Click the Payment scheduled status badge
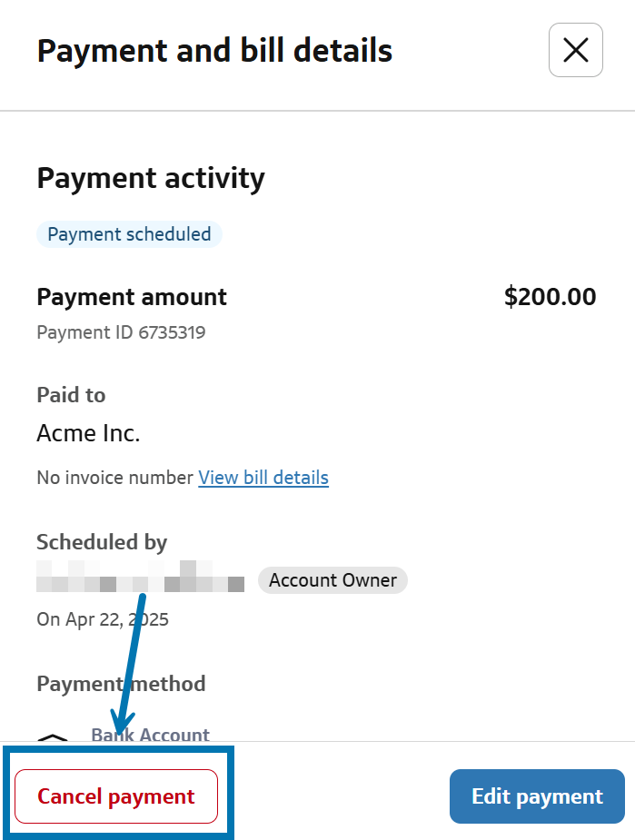The image size is (635, 840). (129, 234)
